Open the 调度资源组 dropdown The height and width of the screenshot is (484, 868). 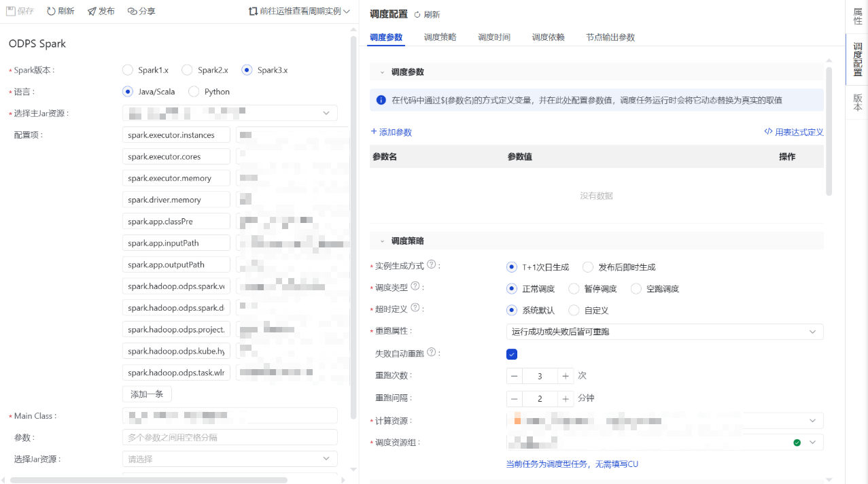pyautogui.click(x=665, y=443)
